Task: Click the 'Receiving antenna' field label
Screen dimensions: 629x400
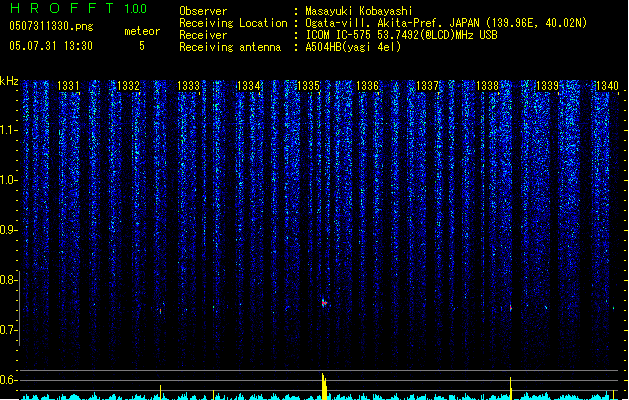Action: [x=230, y=47]
